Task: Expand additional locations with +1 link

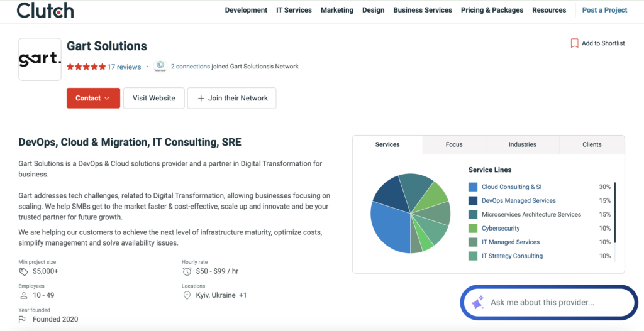Action: 243,295
